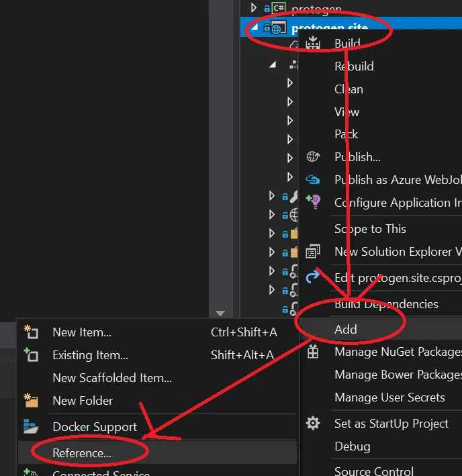Viewport: 462px width, 476px height.
Task: Click the Build icon in context menu
Action: 313,43
